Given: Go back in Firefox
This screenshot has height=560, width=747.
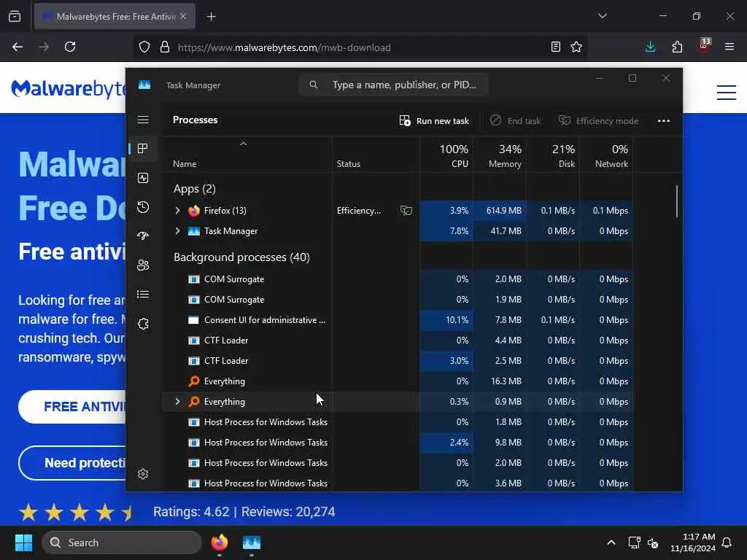Looking at the screenshot, I should pos(18,47).
